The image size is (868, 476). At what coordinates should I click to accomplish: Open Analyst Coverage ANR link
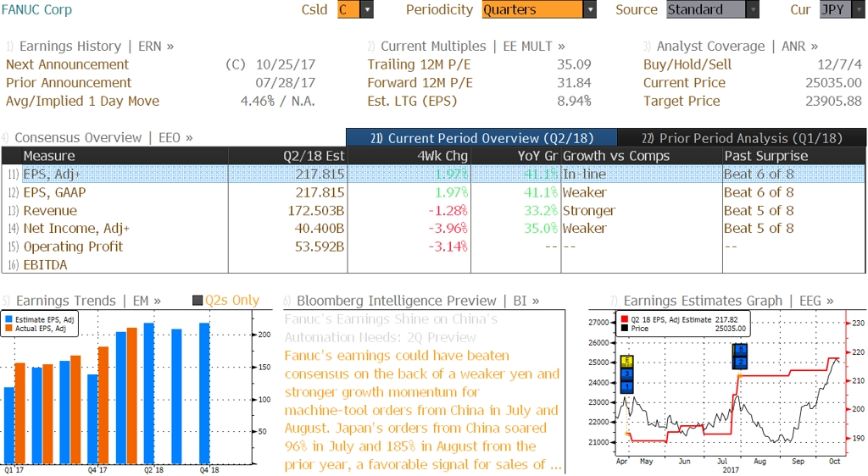pos(737,47)
